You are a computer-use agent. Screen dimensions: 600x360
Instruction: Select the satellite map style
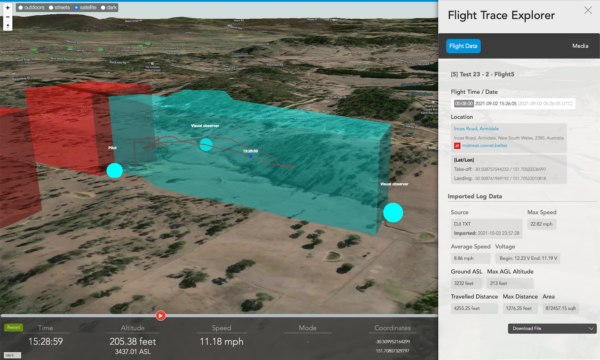pos(85,8)
